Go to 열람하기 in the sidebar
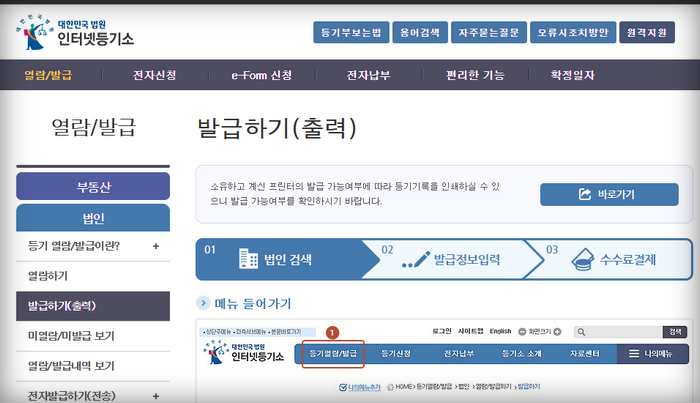The image size is (700, 403). [48, 275]
